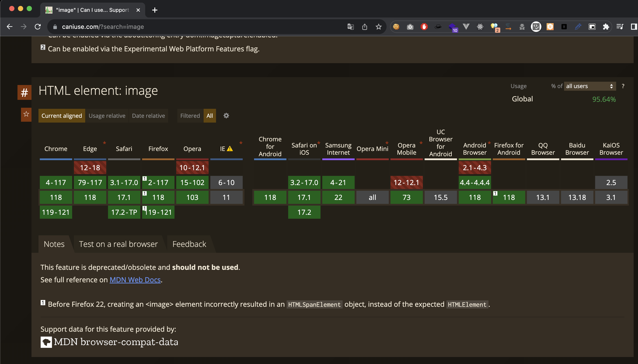Click the URL address bar field

[195, 27]
